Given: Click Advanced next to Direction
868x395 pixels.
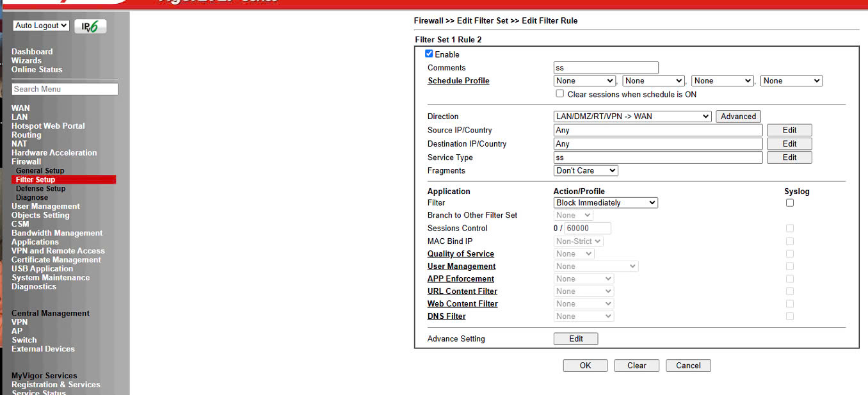Looking at the screenshot, I should 738,117.
